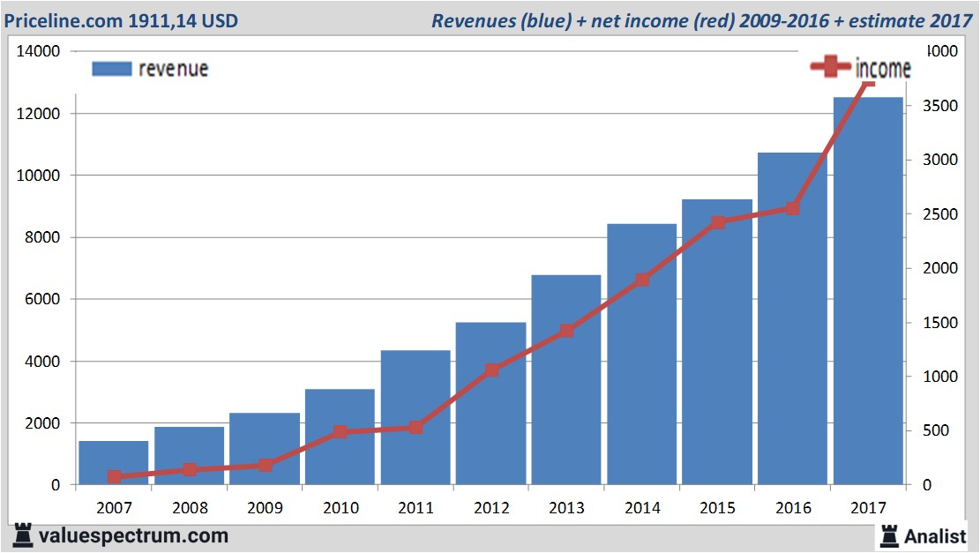Image resolution: width=980 pixels, height=553 pixels.
Task: Click the 3000 right axis value
Action: point(940,160)
